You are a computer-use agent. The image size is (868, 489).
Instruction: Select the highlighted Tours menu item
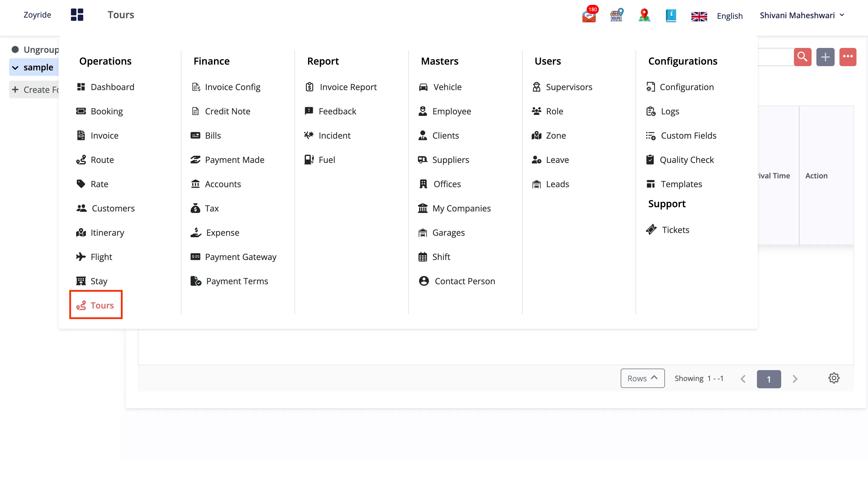point(96,305)
